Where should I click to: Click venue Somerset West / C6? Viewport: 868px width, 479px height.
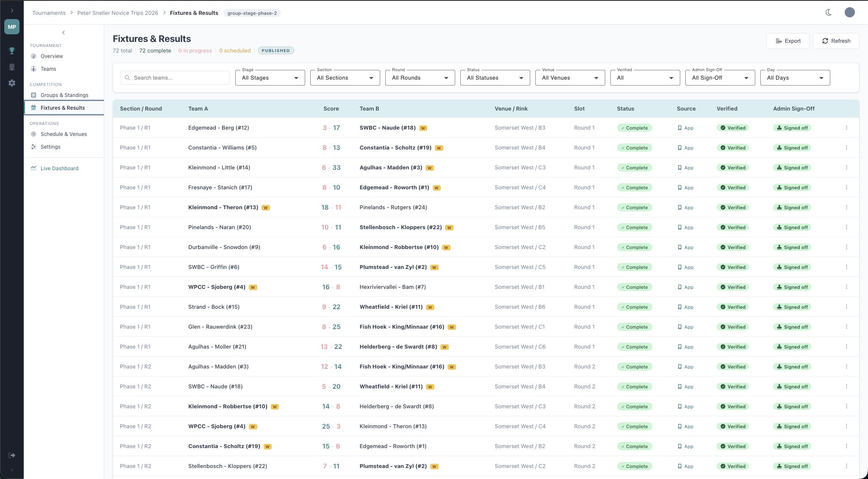point(520,347)
